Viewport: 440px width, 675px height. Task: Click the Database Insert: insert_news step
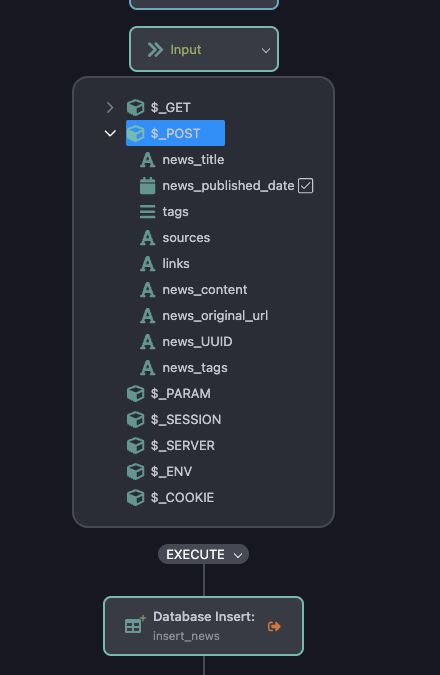[x=204, y=626]
